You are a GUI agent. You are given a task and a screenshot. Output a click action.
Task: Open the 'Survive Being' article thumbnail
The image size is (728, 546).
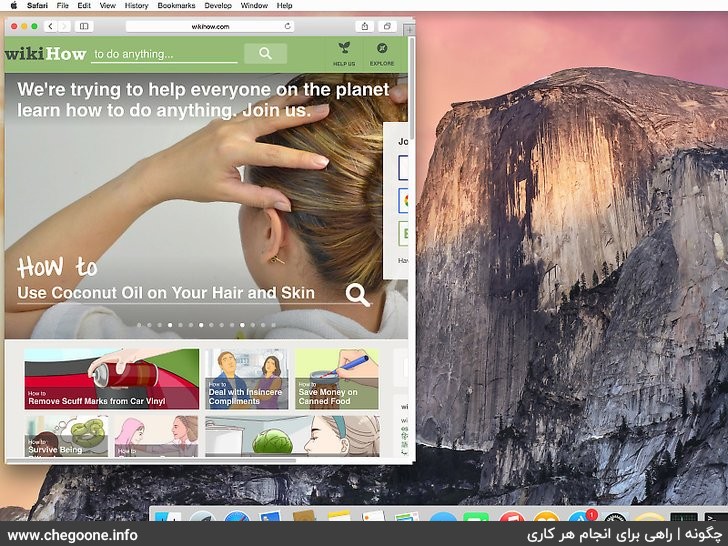point(66,436)
